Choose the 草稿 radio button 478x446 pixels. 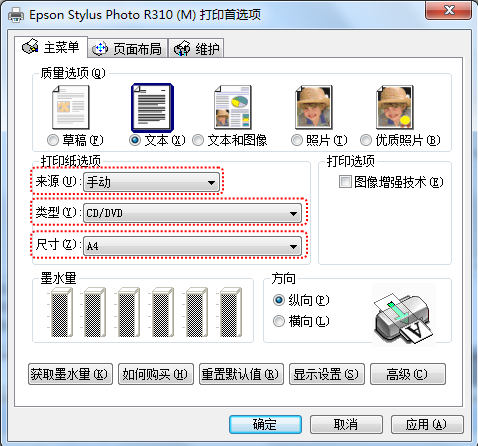[53, 140]
